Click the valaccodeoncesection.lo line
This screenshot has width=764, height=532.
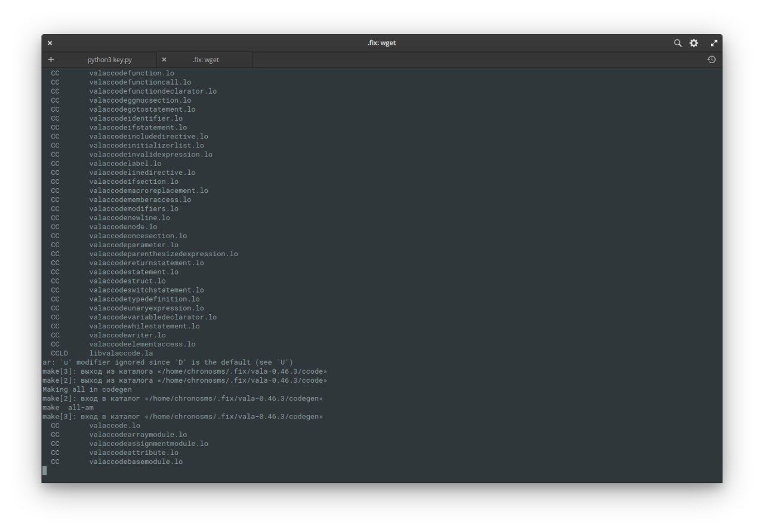(119, 236)
